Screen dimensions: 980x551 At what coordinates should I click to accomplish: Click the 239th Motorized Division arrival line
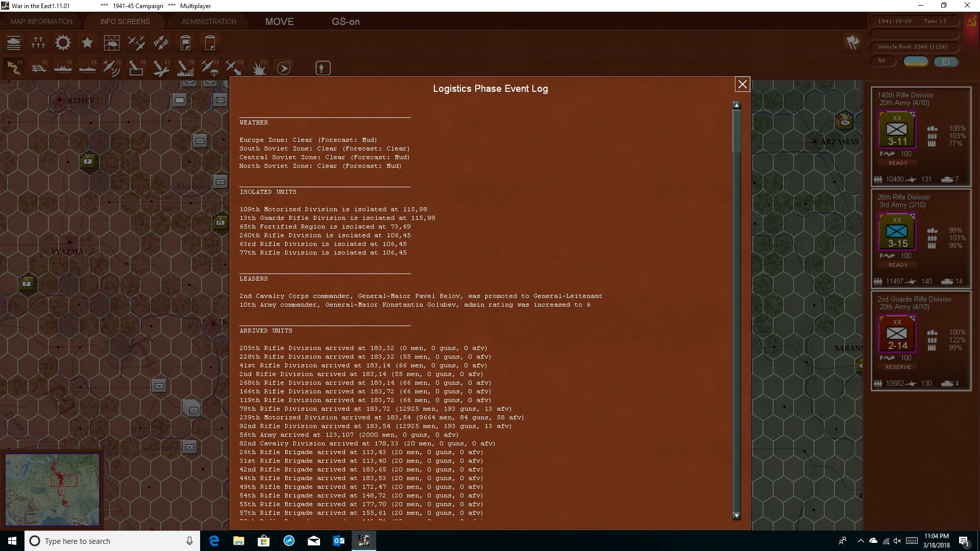[382, 417]
